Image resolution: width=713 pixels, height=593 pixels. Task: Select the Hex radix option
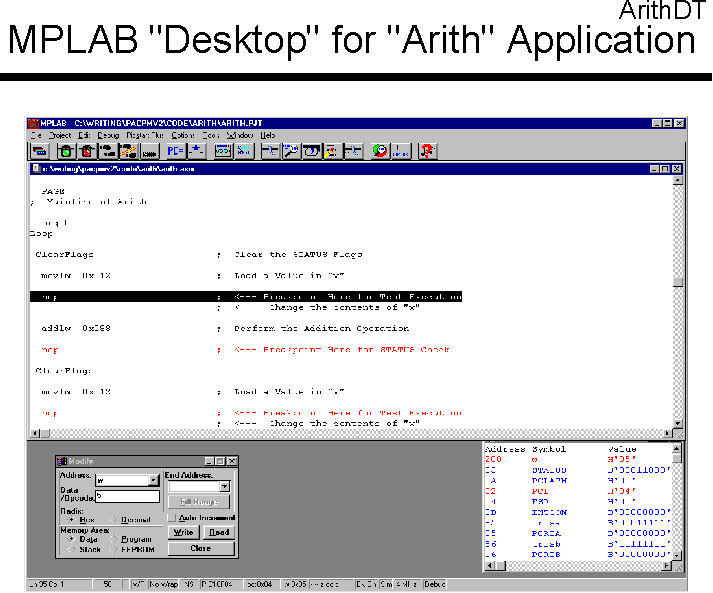(71, 519)
